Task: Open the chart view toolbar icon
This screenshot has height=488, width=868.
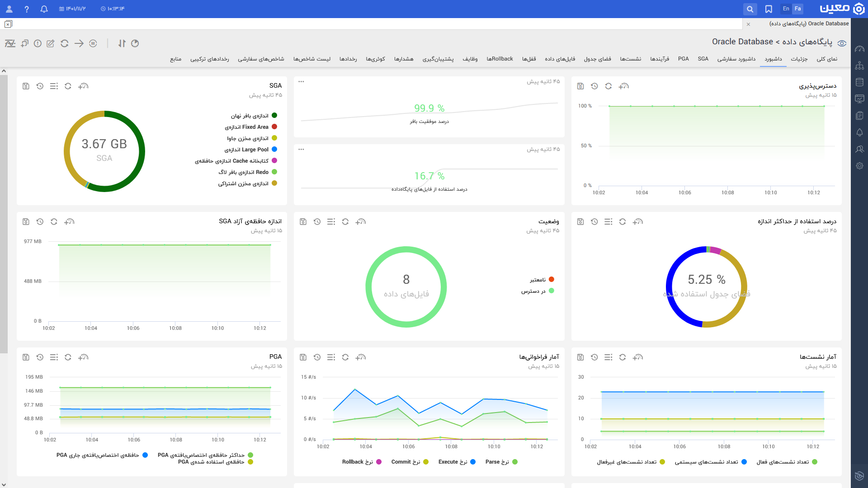Action: tap(10, 43)
